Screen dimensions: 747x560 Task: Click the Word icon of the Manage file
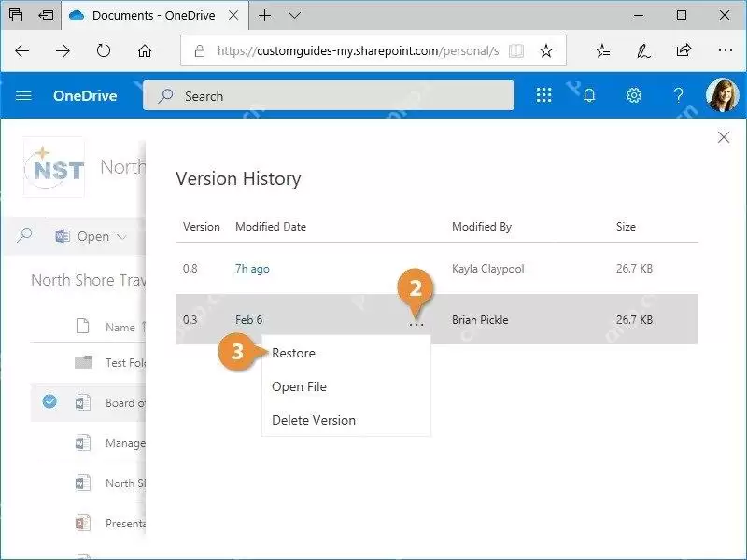pyautogui.click(x=82, y=442)
